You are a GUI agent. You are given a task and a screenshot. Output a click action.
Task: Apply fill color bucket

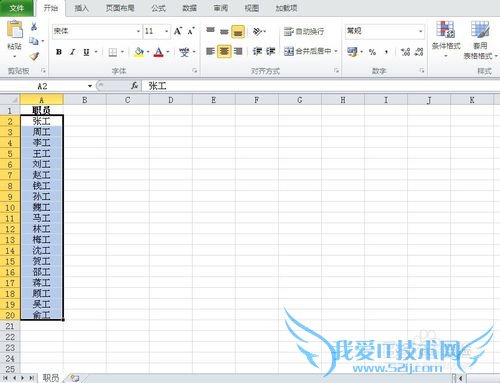coord(139,52)
